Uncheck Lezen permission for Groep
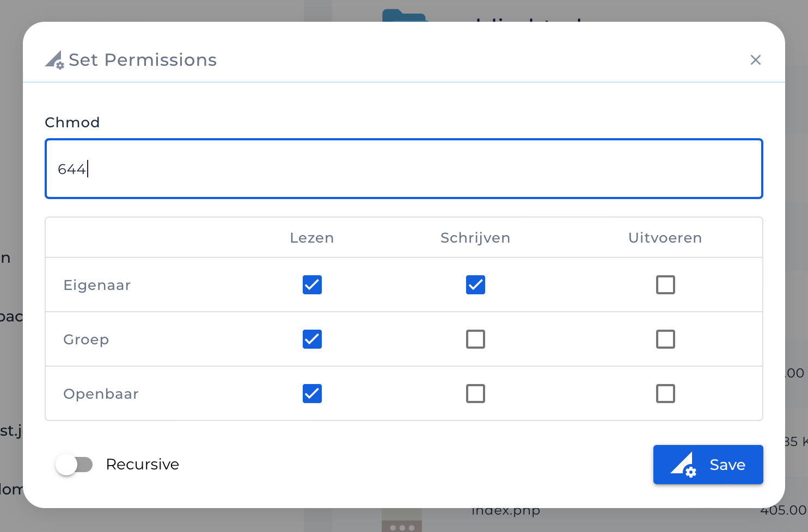The image size is (808, 532). [x=312, y=339]
